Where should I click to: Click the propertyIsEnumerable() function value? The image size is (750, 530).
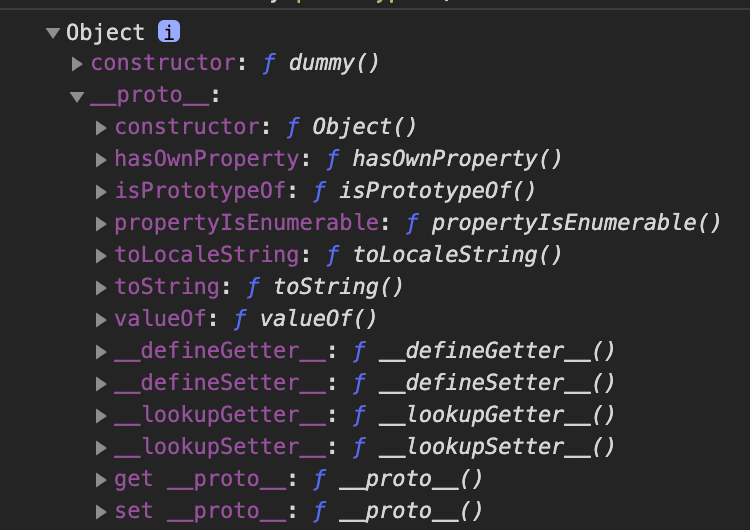(x=575, y=223)
